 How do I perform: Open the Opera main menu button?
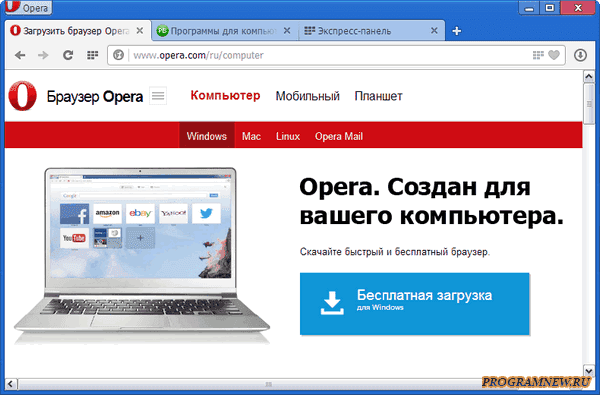28,7
